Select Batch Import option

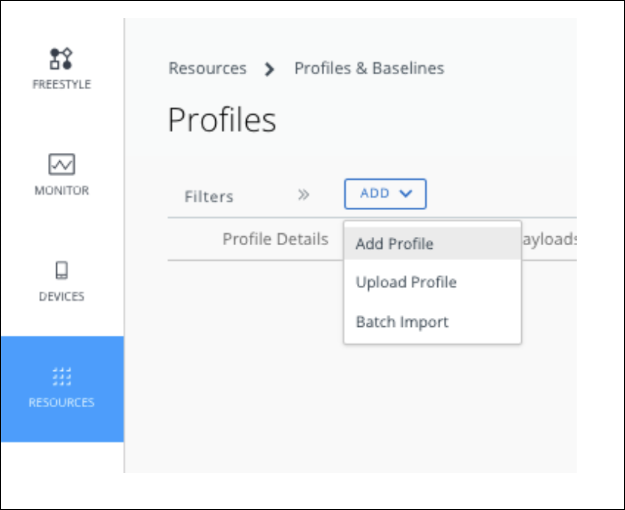coord(402,322)
